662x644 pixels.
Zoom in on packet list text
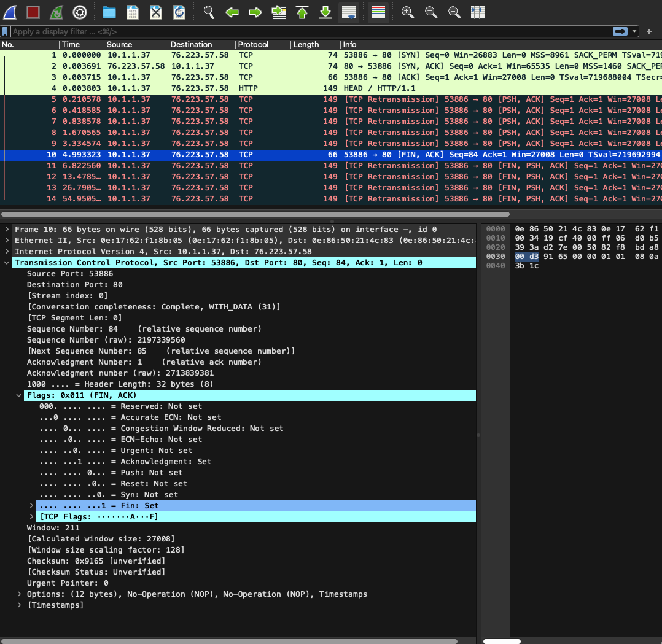407,12
